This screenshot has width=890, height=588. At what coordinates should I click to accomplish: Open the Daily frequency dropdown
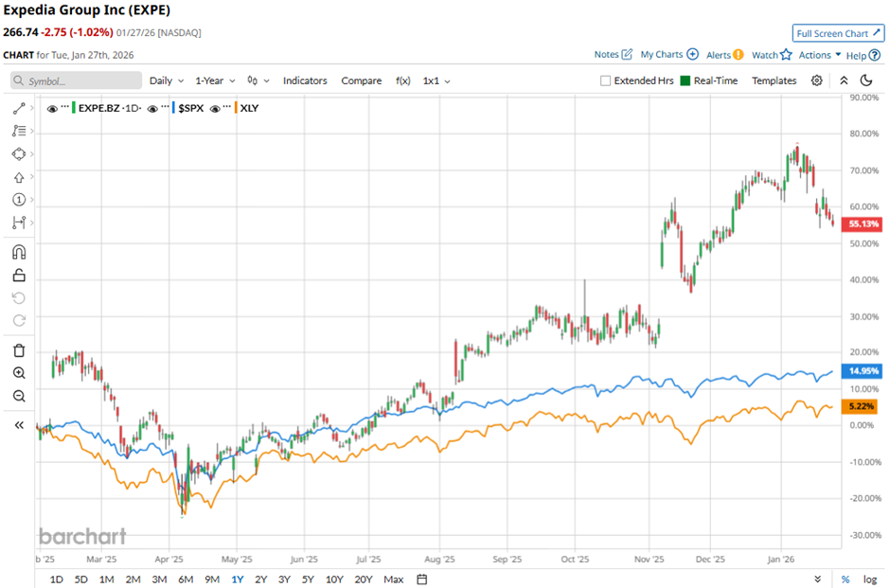[x=167, y=80]
